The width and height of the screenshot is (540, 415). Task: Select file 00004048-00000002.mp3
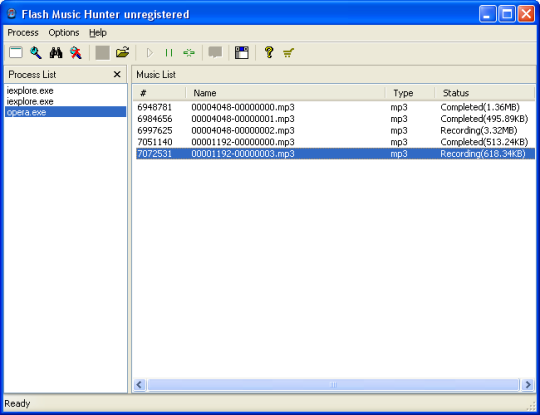pyautogui.click(x=243, y=131)
